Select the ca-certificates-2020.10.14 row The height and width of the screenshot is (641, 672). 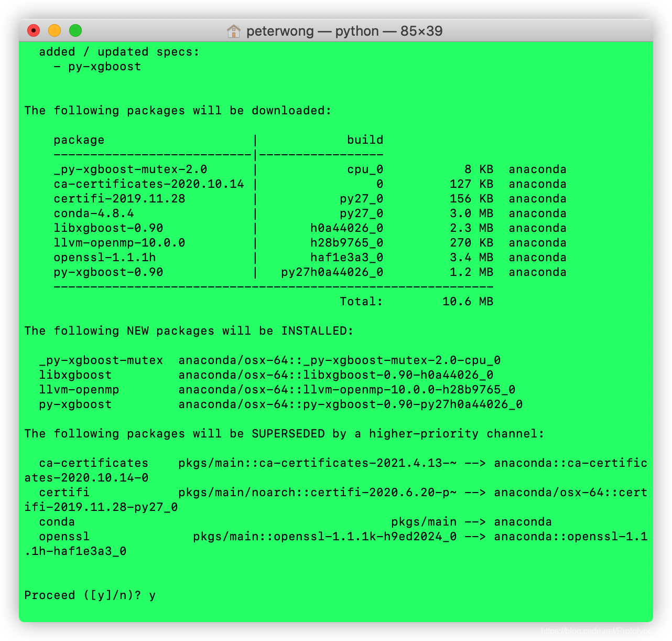tap(149, 184)
